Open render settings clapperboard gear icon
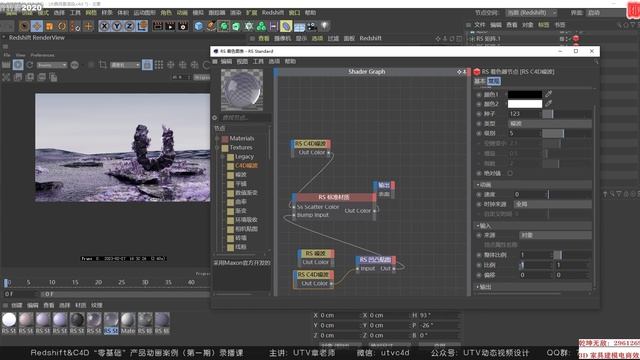The width and height of the screenshot is (640, 360). tap(183, 27)
